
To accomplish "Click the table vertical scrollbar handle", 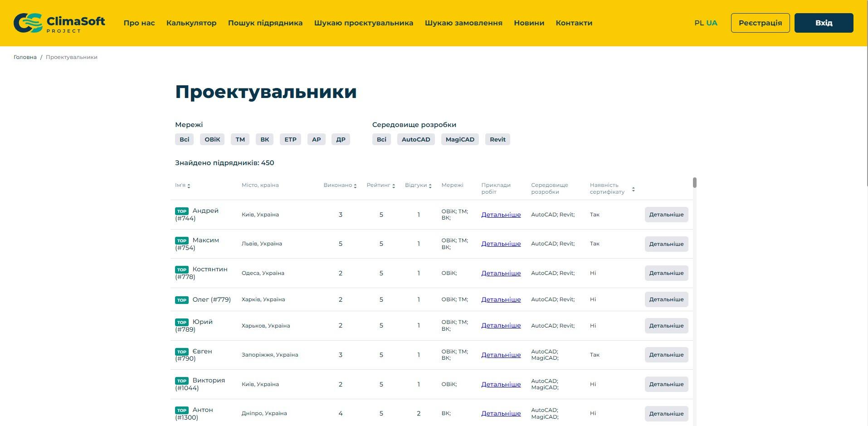I will 694,182.
